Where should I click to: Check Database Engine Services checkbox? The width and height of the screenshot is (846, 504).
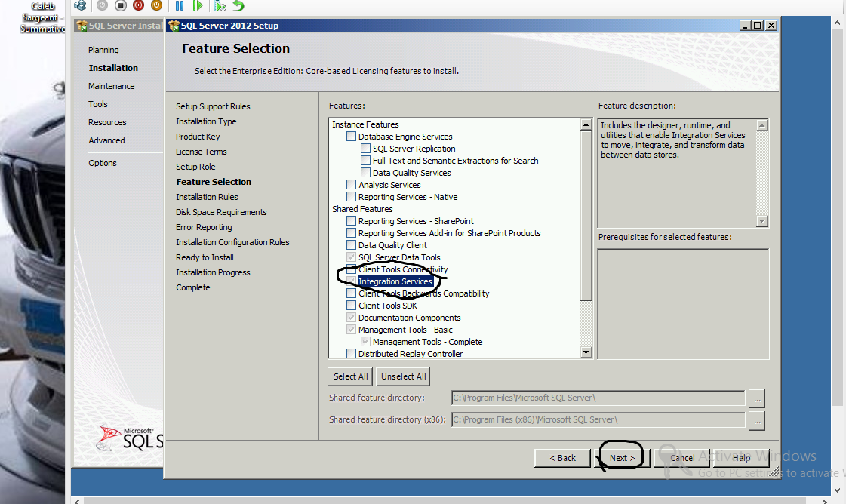[351, 137]
